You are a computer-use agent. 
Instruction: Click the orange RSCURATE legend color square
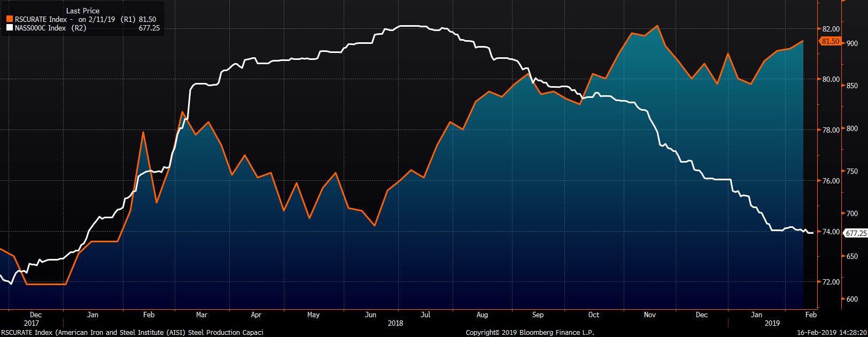click(10, 19)
